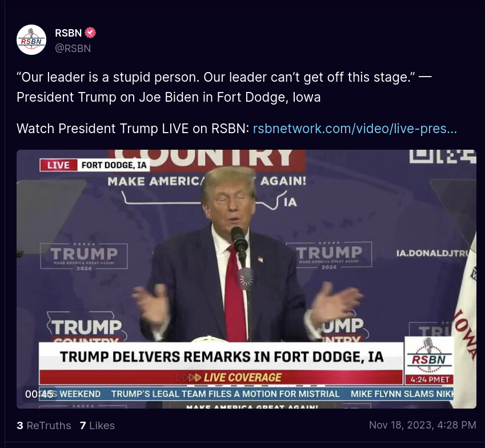This screenshot has height=448, width=485.
Task: Click the Watch President Trump LIVE text
Action: (133, 129)
